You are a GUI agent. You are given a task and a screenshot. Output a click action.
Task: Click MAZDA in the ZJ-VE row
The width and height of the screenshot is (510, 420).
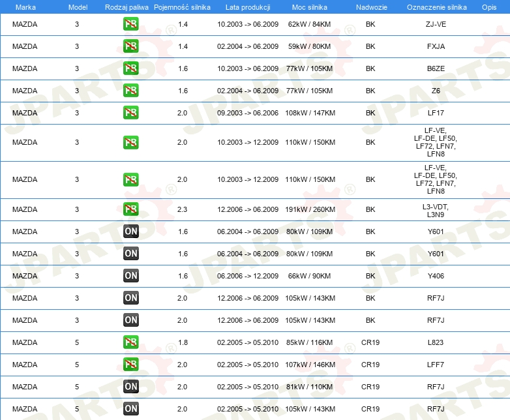click(25, 24)
